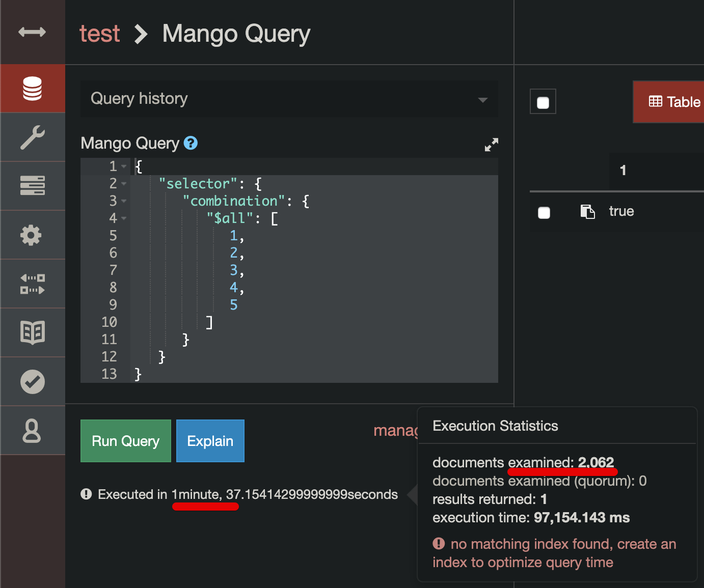This screenshot has height=588, width=704.
Task: Check the checkbox beside the true document
Action: (x=544, y=213)
